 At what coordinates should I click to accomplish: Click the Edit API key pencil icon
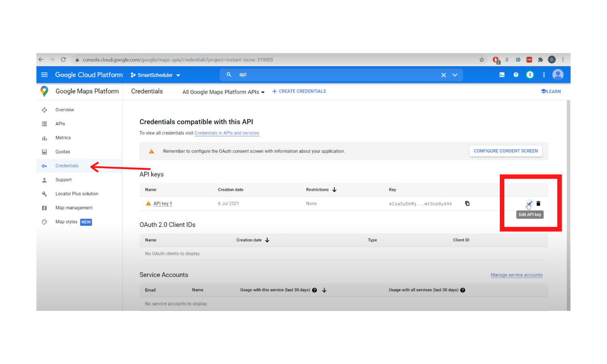point(529,203)
